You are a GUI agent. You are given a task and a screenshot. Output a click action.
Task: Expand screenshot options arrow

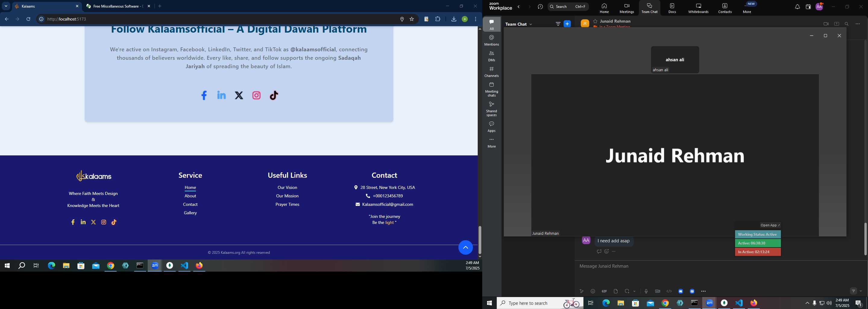[x=634, y=291]
